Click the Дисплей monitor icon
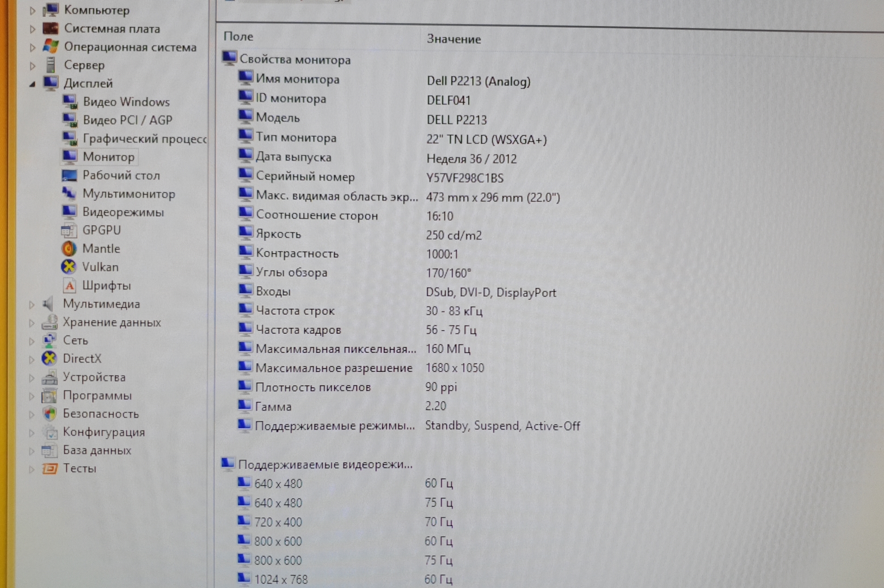 51,83
